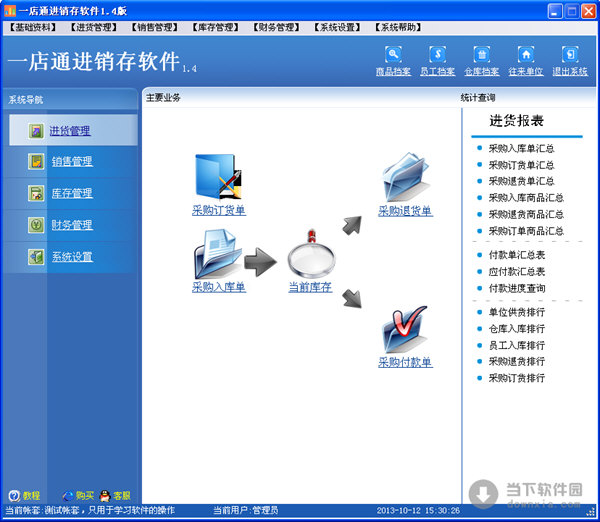Open the 付款单汇总表 report
This screenshot has height=522, width=600.
click(x=517, y=255)
